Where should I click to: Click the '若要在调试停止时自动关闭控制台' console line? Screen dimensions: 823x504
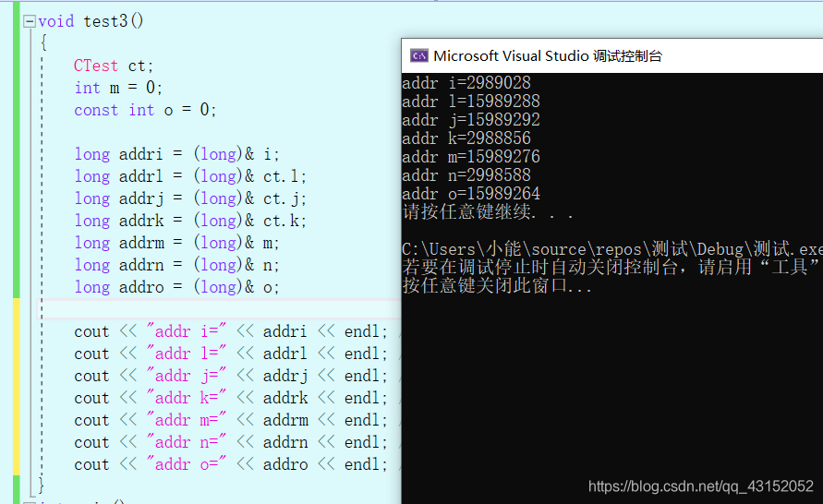(612, 267)
